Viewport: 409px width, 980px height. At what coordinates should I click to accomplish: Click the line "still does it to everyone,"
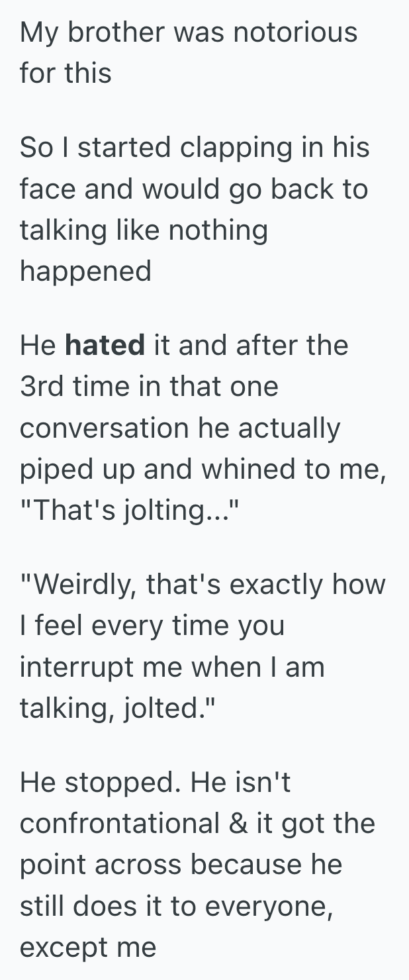click(x=175, y=906)
